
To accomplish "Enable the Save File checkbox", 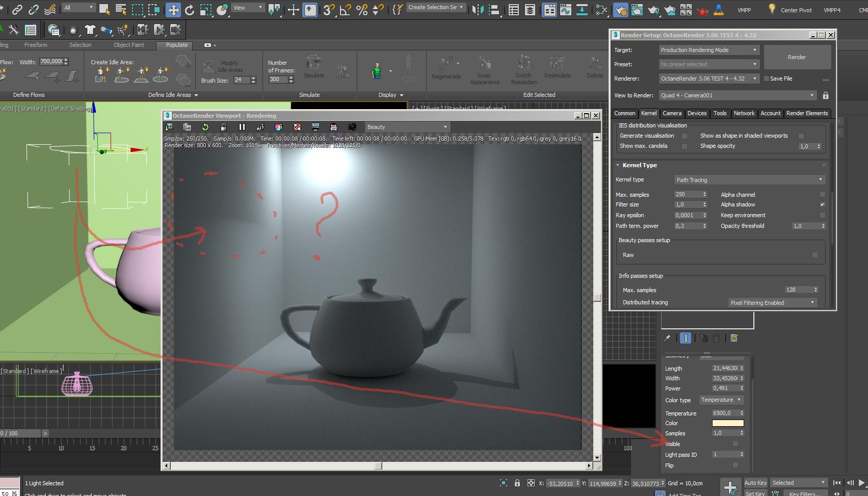I will tap(766, 79).
